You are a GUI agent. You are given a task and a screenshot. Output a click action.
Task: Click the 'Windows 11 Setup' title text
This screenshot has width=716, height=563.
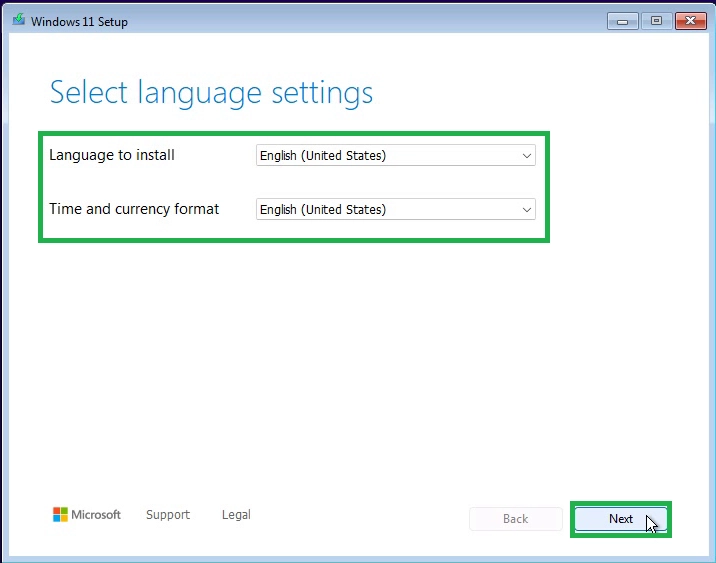click(79, 21)
